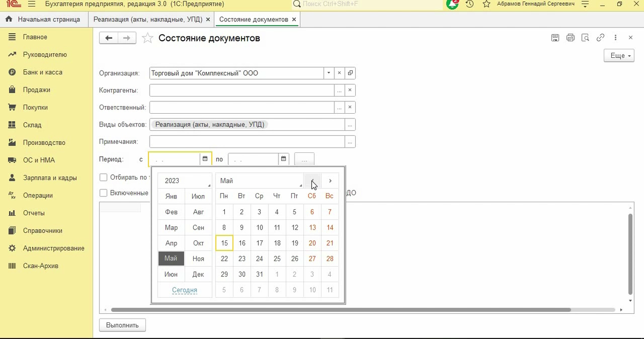The height and width of the screenshot is (339, 644).
Task: Open the Справочники section
Action: [46, 231]
